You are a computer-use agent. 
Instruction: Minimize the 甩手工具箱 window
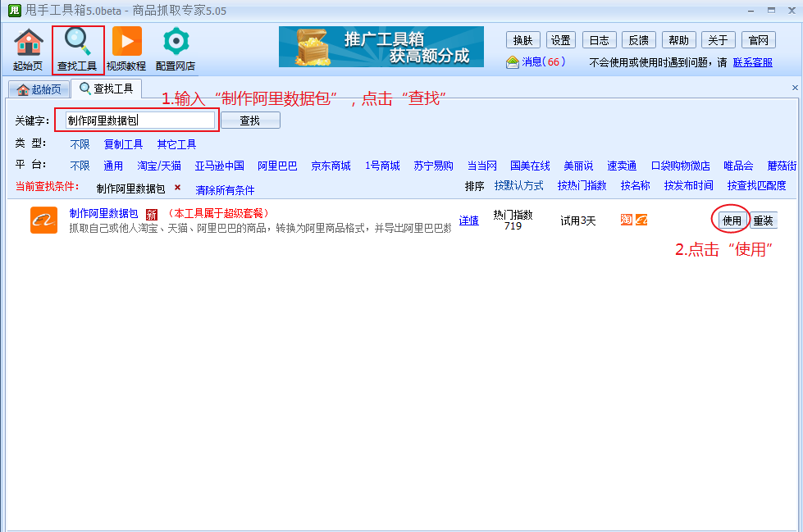pos(751,10)
